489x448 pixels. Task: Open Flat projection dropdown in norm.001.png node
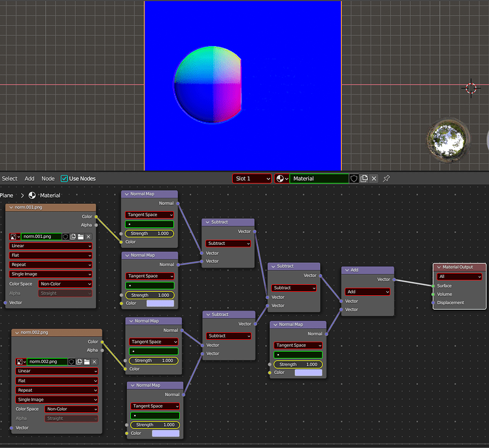[51, 255]
